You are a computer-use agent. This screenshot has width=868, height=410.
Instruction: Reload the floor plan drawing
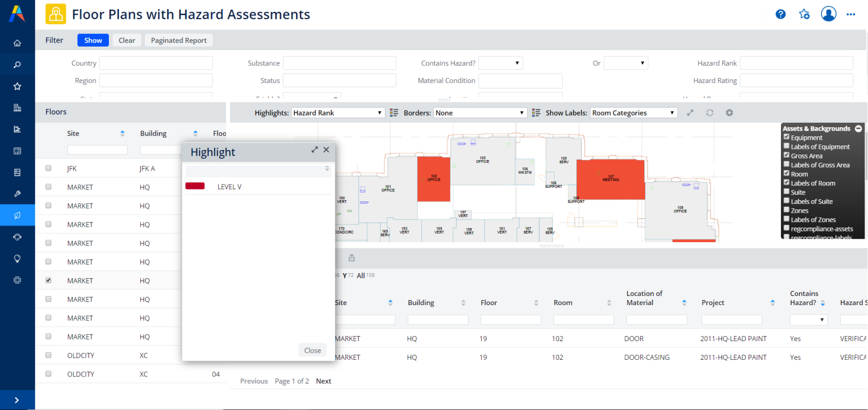[709, 113]
